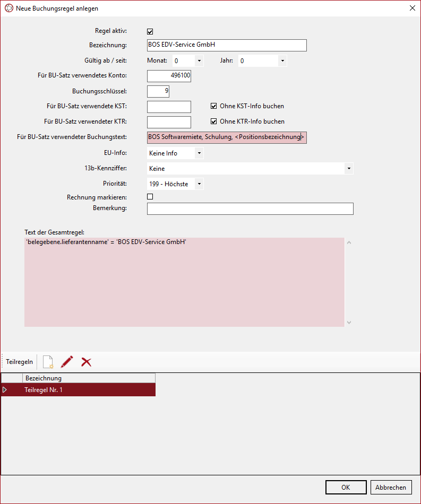Enable the Rechnung markieren checkbox

click(x=150, y=197)
